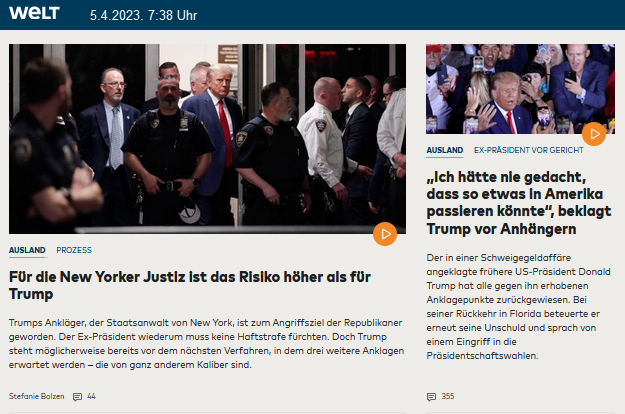Visit author Stefanie Bolzen's profile
Image resolution: width=625 pixels, height=414 pixels.
37,397
